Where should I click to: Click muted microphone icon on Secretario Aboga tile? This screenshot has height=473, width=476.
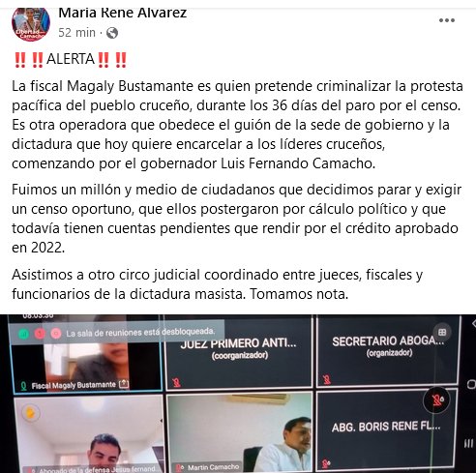pyautogui.click(x=327, y=380)
